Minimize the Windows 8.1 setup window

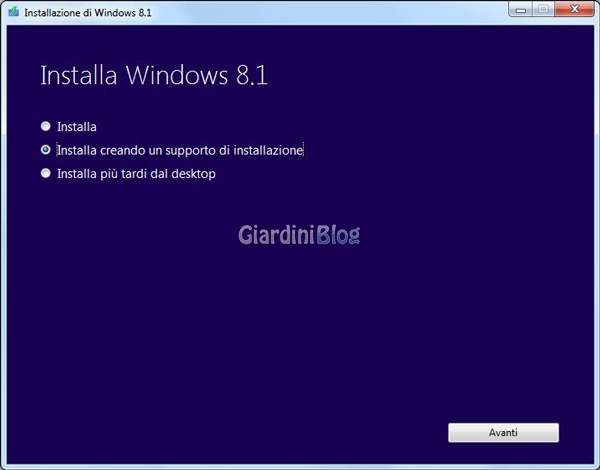pyautogui.click(x=520, y=9)
